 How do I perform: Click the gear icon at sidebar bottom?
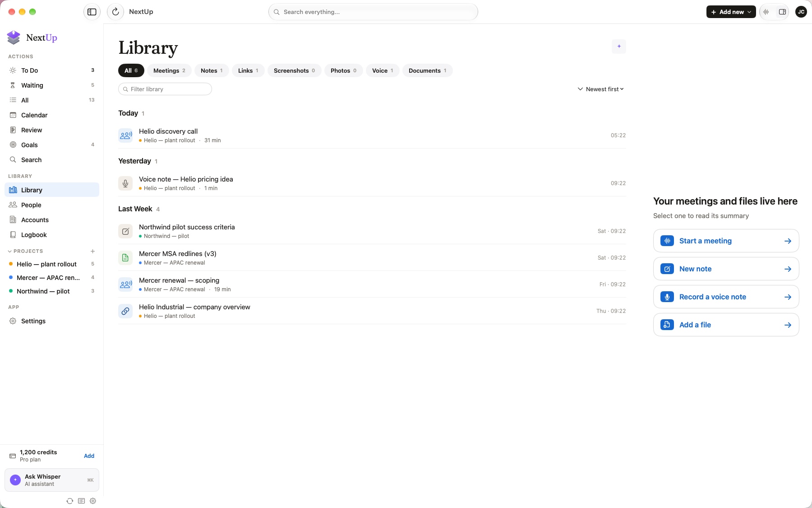tap(93, 501)
